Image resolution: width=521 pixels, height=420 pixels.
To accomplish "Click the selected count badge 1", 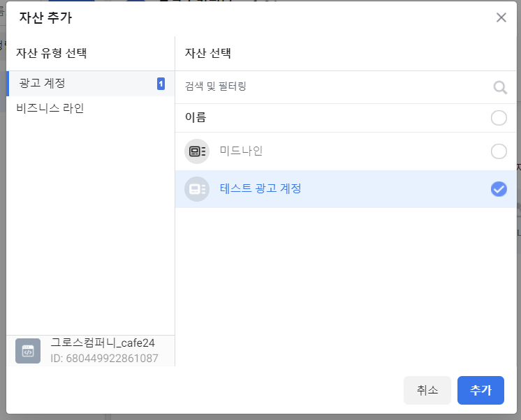I will (x=161, y=84).
